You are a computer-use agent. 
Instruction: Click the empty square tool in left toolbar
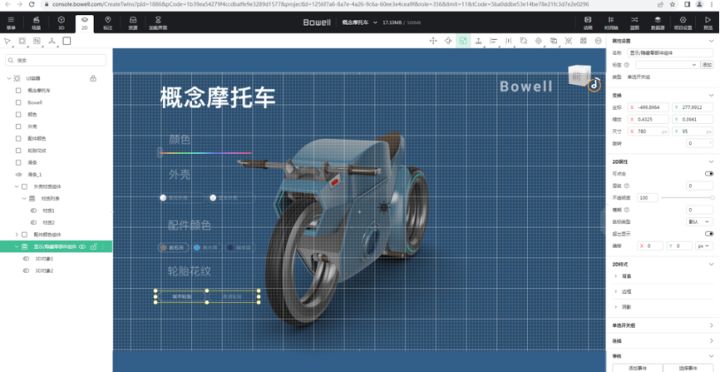67,41
